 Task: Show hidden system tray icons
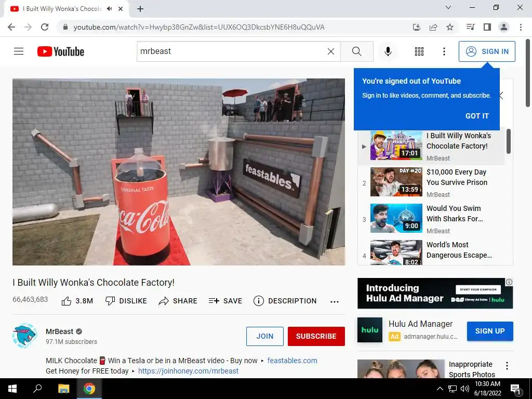pyautogui.click(x=440, y=389)
